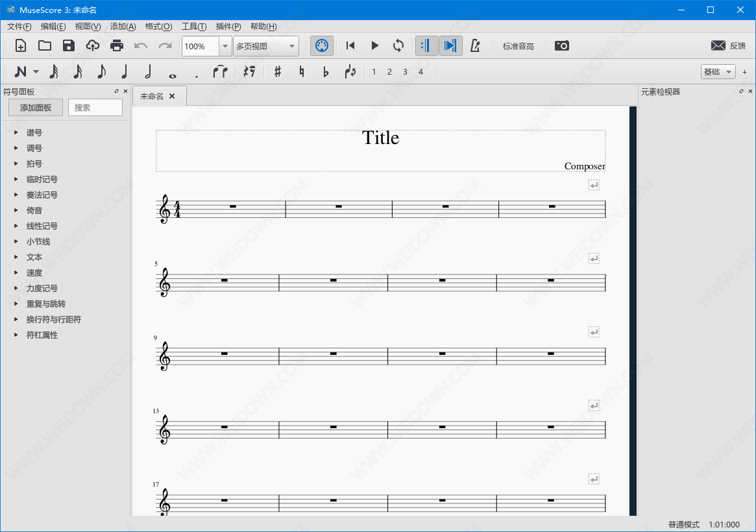The height and width of the screenshot is (532, 756).
Task: Apply flat accidental
Action: pyautogui.click(x=326, y=72)
